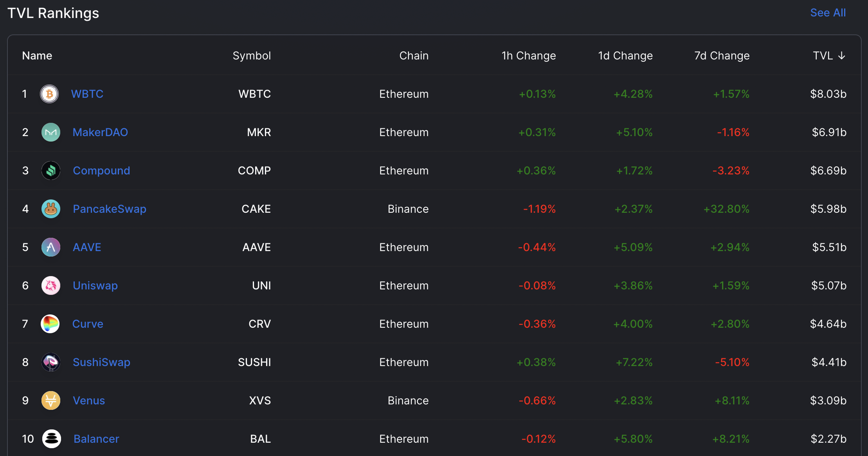Sort by the 1d Change column header

(x=625, y=56)
